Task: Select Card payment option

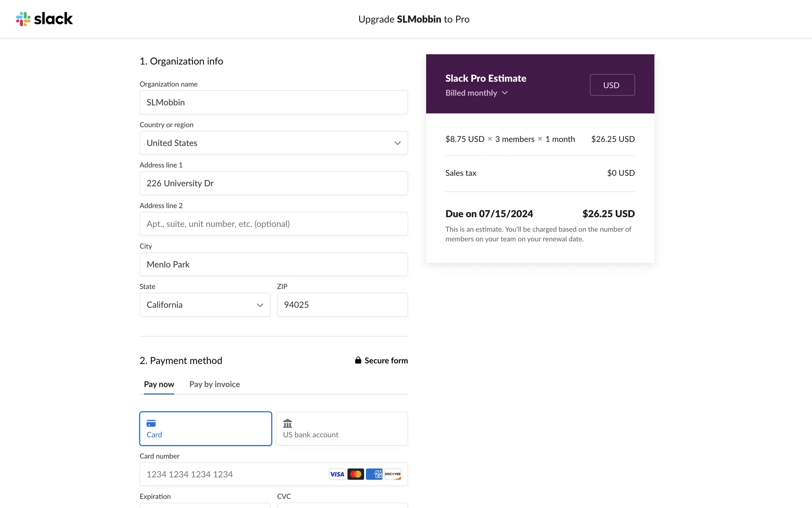Action: [206, 428]
